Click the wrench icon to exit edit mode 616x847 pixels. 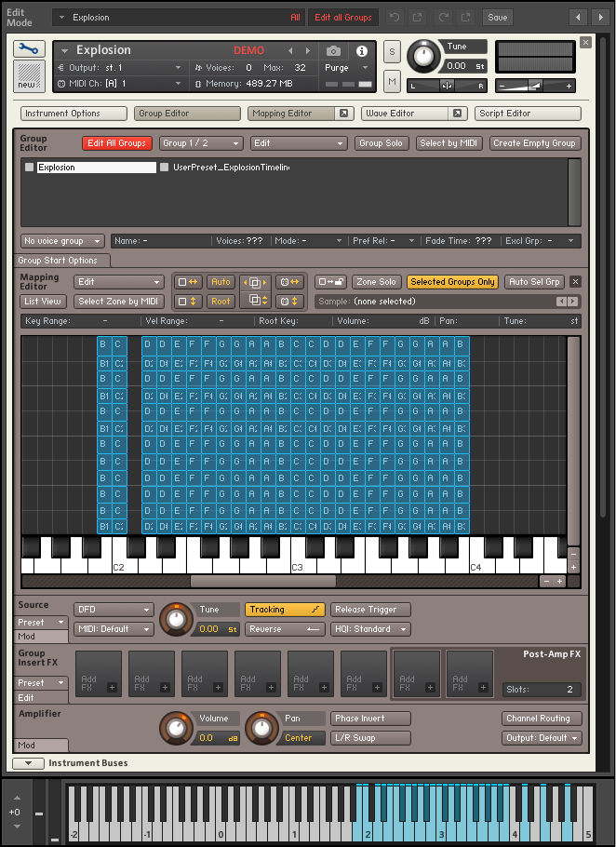pos(29,48)
